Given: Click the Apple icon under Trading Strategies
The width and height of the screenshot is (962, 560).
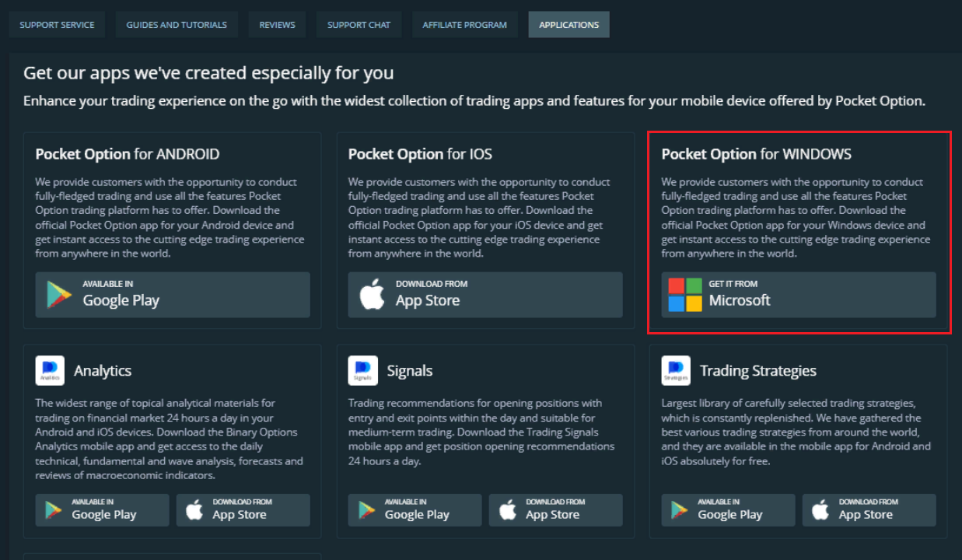Looking at the screenshot, I should 819,509.
